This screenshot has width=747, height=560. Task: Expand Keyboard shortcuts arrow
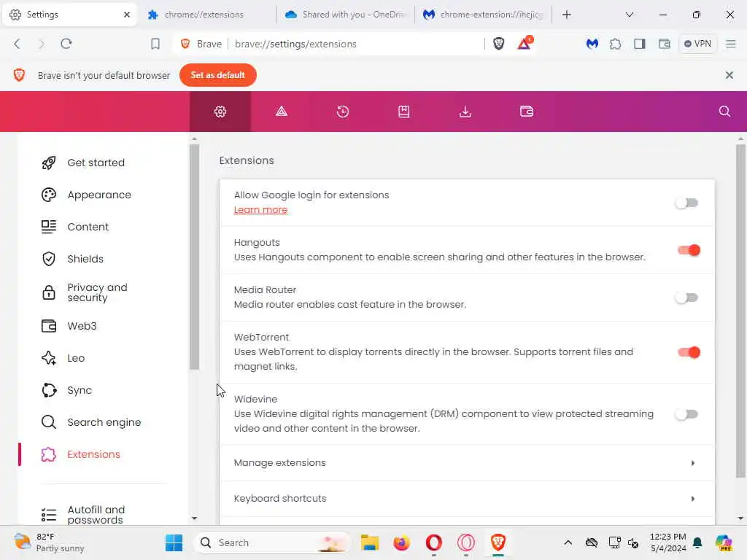coord(693,499)
